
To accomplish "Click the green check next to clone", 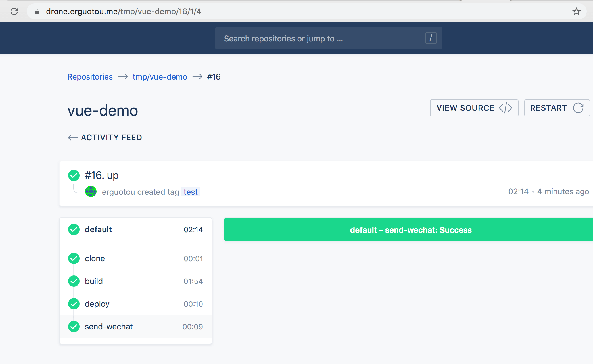I will click(x=74, y=258).
